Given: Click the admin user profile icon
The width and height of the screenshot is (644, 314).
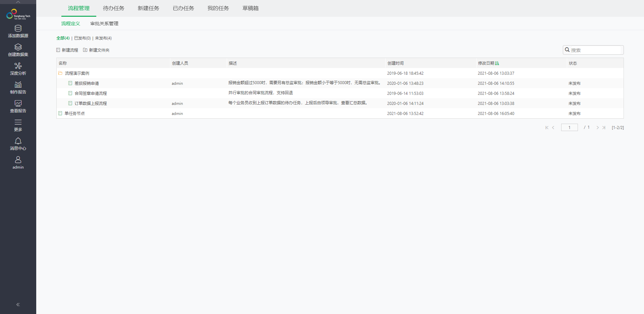Looking at the screenshot, I should [18, 160].
